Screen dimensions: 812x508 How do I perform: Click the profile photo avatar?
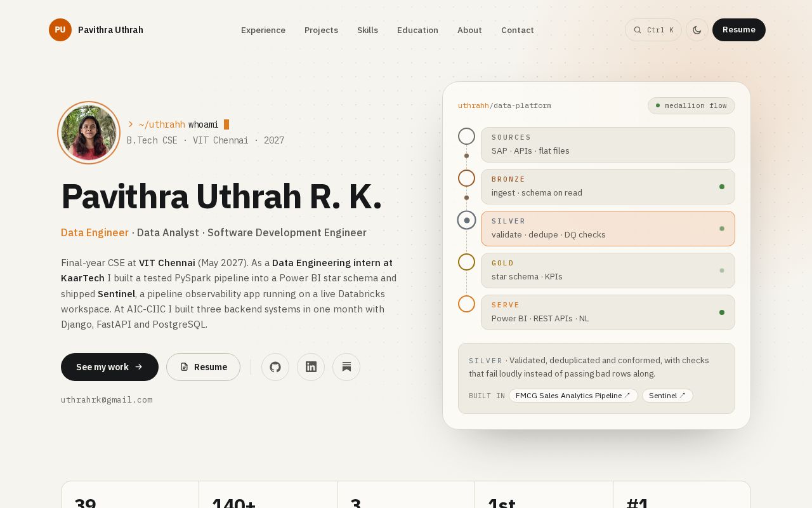tap(89, 133)
